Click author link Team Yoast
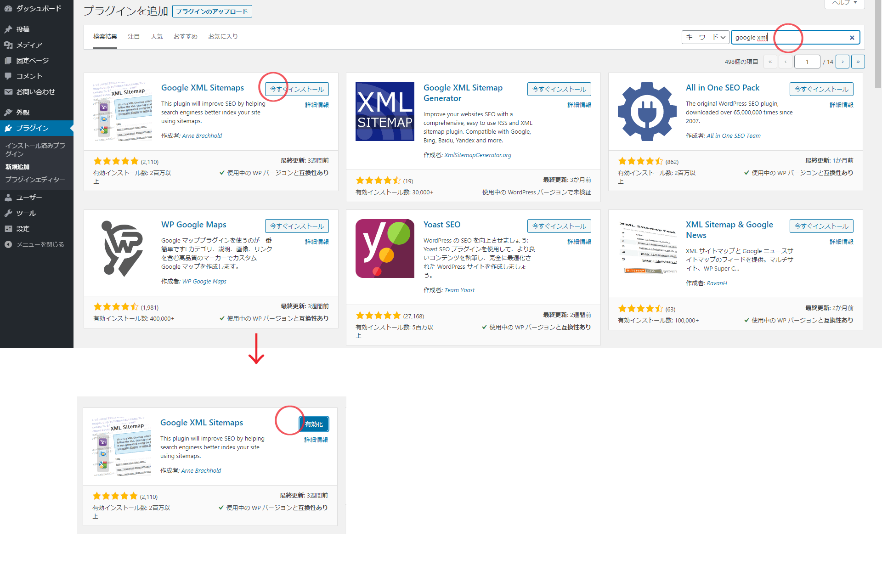Viewport: 882px width, 588px height. click(459, 290)
